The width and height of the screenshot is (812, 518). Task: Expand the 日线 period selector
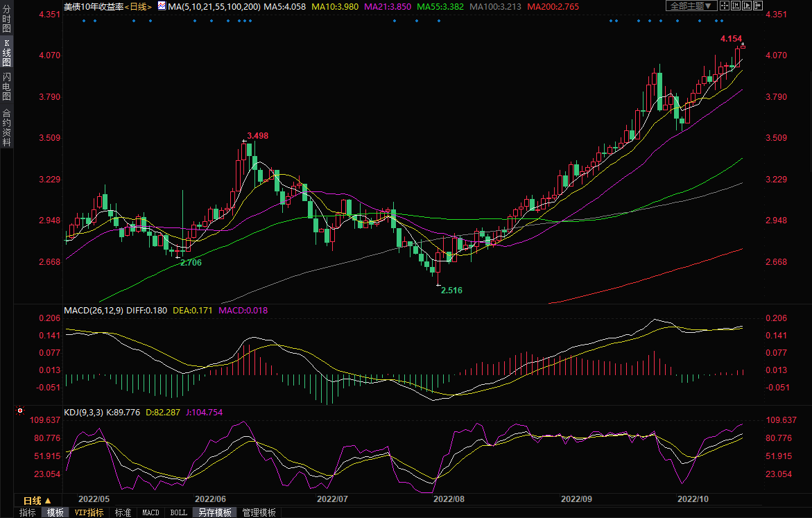click(37, 501)
